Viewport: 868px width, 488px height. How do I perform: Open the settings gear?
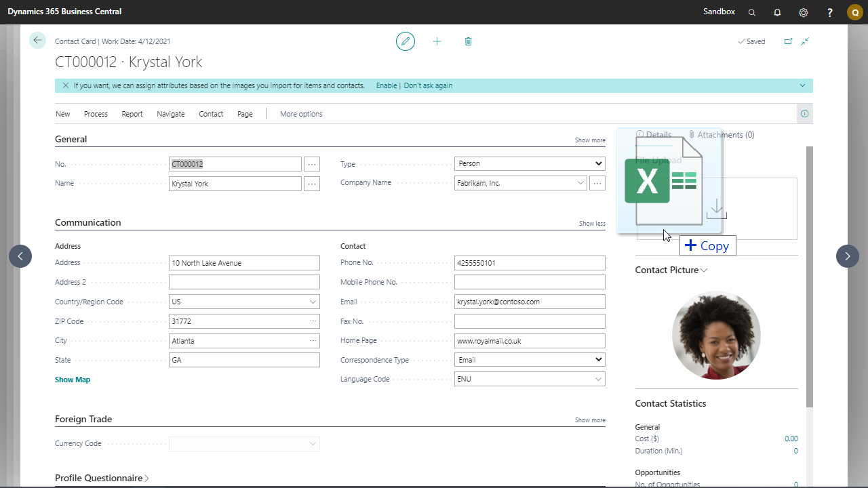(803, 12)
